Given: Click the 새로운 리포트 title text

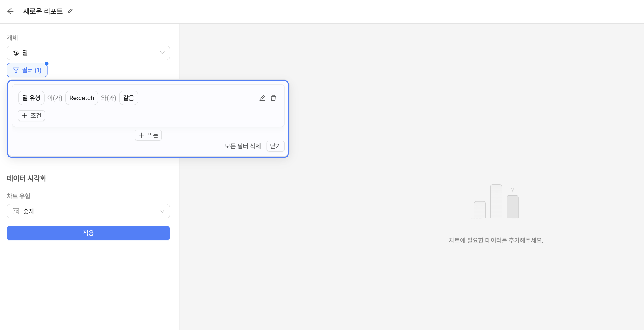Looking at the screenshot, I should click(43, 11).
